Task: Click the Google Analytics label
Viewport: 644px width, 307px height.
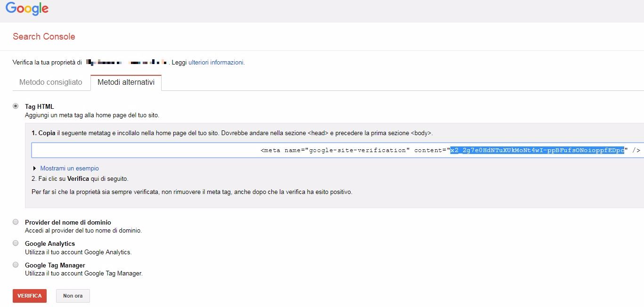Action: pyautogui.click(x=50, y=243)
